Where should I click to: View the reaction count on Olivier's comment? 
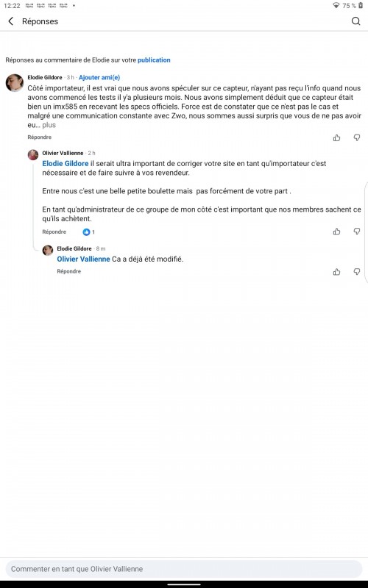pyautogui.click(x=88, y=232)
